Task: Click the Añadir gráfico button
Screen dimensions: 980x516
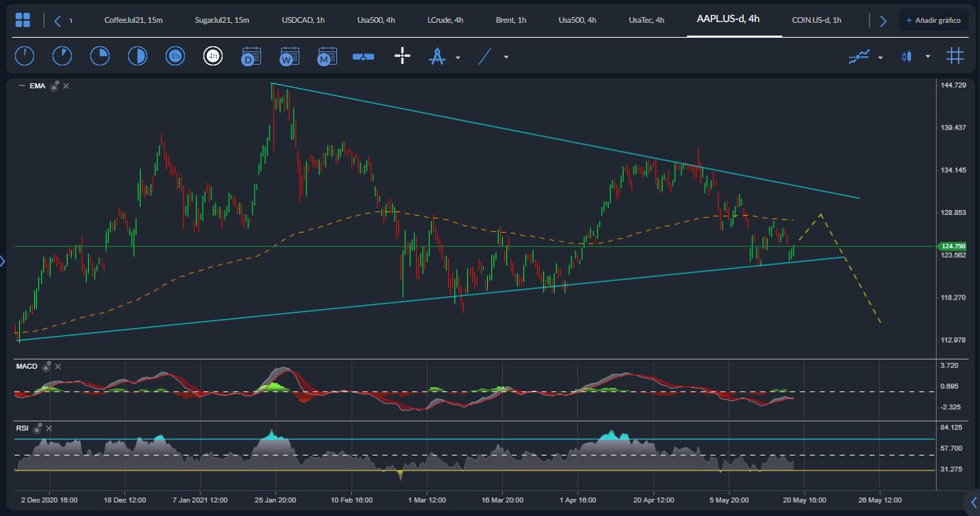Action: pos(933,20)
